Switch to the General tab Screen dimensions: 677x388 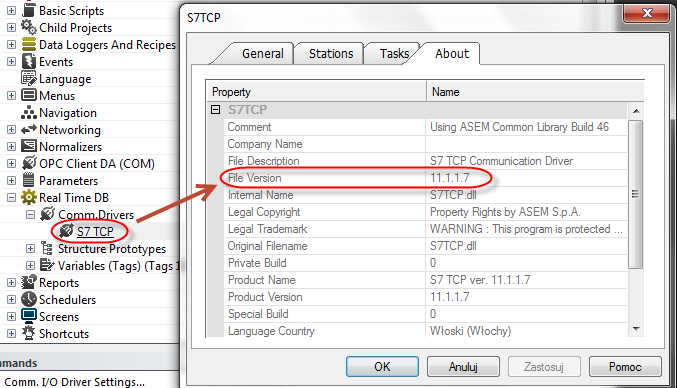(x=263, y=54)
